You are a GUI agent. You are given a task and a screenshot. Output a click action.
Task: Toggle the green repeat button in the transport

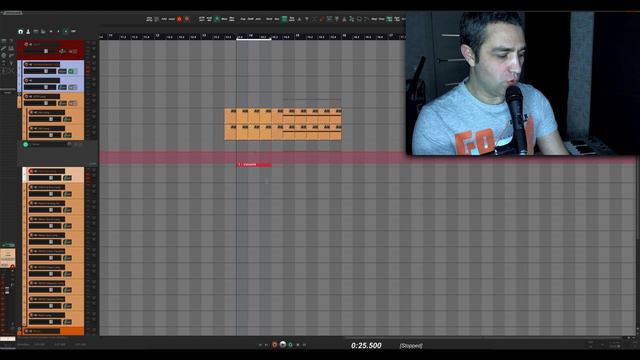pyautogui.click(x=290, y=345)
